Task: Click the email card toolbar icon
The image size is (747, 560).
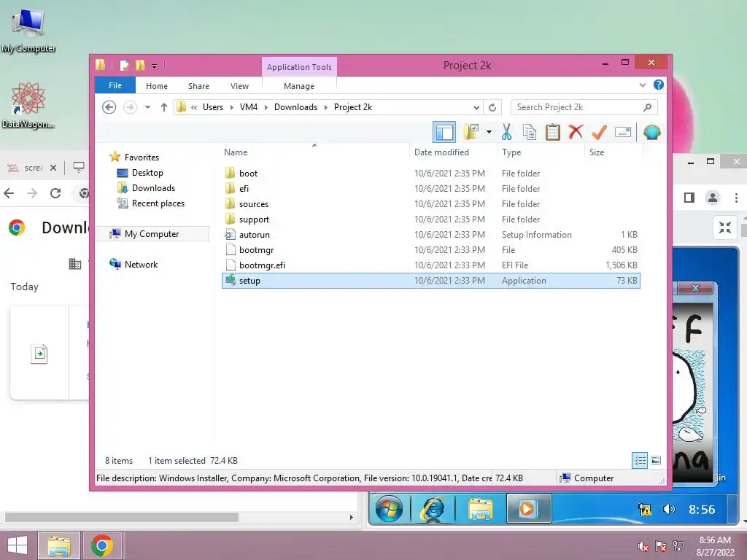Action: [623, 132]
